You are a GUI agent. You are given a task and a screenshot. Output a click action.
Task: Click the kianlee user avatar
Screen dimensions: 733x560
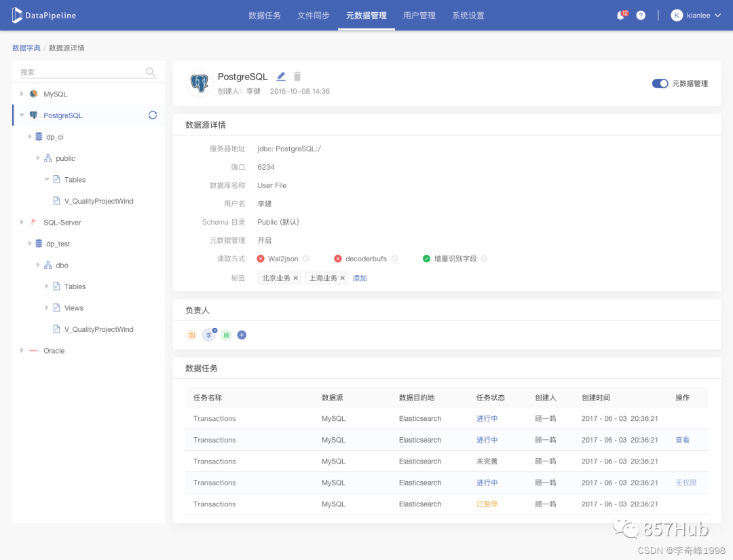[677, 16]
